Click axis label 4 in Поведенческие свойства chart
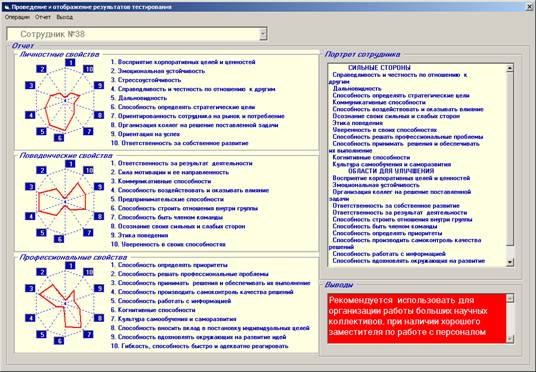This screenshot has width=536, height=372. tap(30, 216)
